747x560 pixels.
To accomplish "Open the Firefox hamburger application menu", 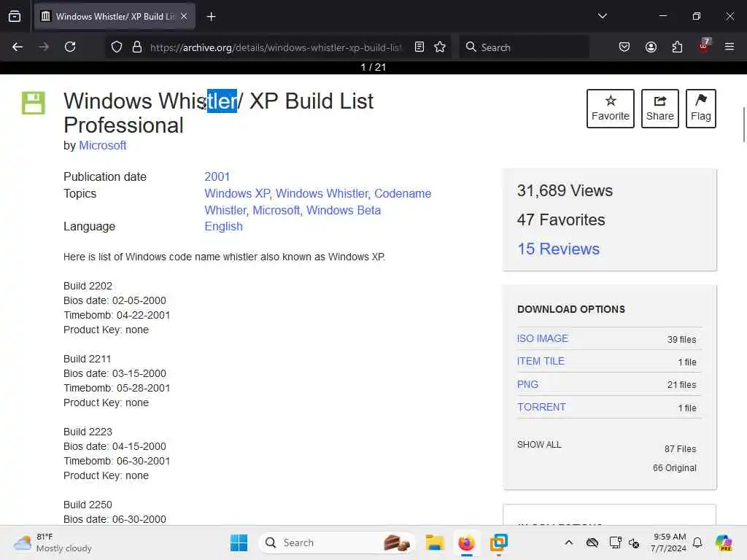I will pyautogui.click(x=729, y=47).
